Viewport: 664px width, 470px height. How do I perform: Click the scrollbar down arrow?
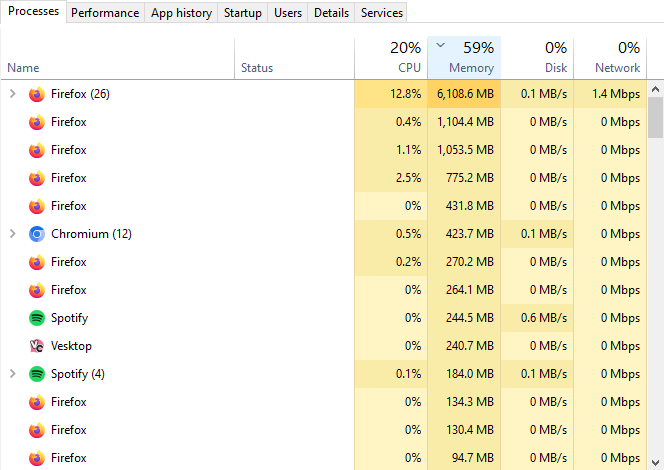[x=655, y=462]
